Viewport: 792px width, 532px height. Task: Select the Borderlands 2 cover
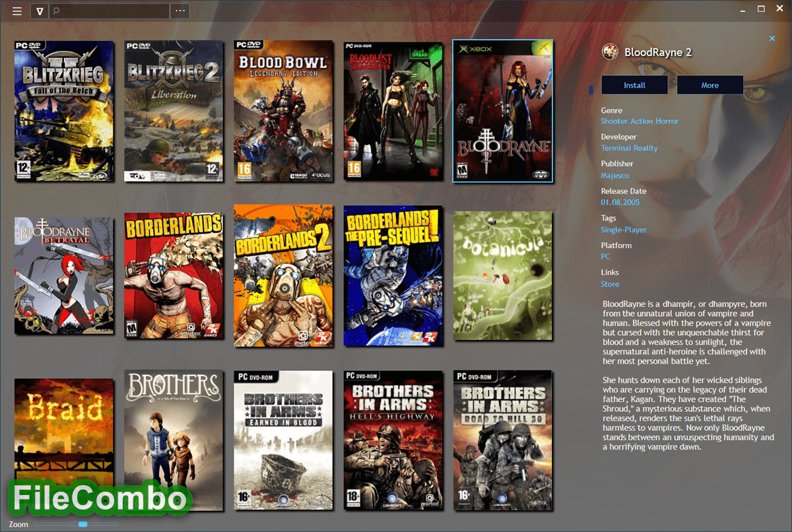tap(283, 275)
